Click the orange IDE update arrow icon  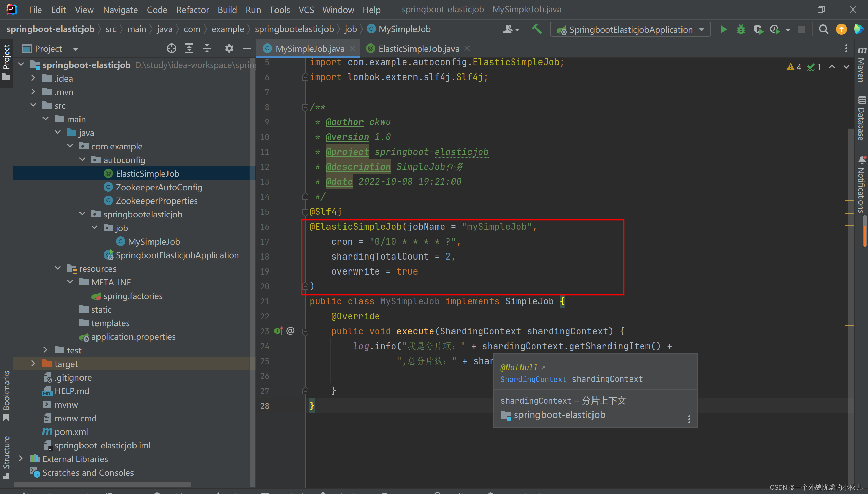(x=841, y=30)
